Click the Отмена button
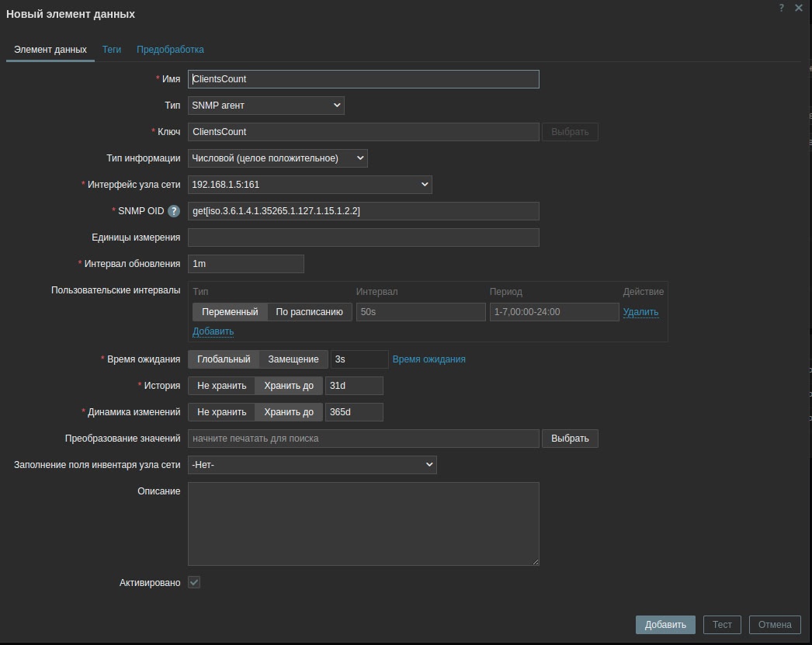Screen dimensions: 812x645 pyautogui.click(x=775, y=625)
